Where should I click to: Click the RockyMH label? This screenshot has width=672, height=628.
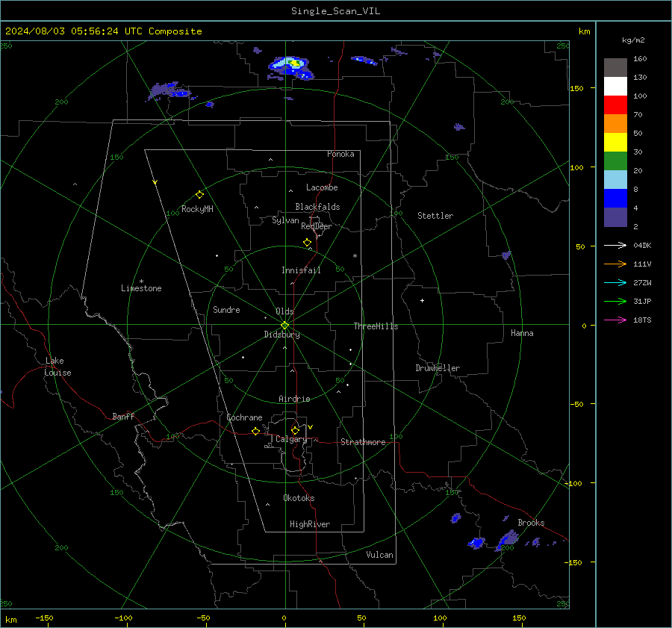pyautogui.click(x=197, y=209)
